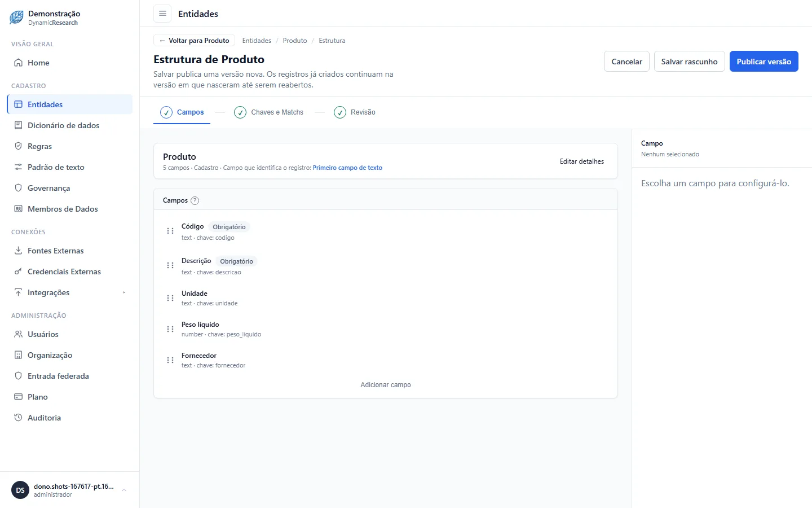Select the Código field row
812x508 pixels.
click(x=386, y=231)
